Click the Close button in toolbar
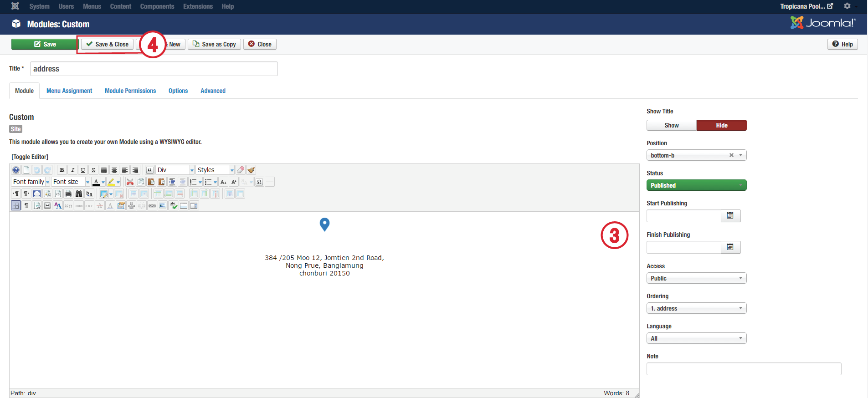 260,44
